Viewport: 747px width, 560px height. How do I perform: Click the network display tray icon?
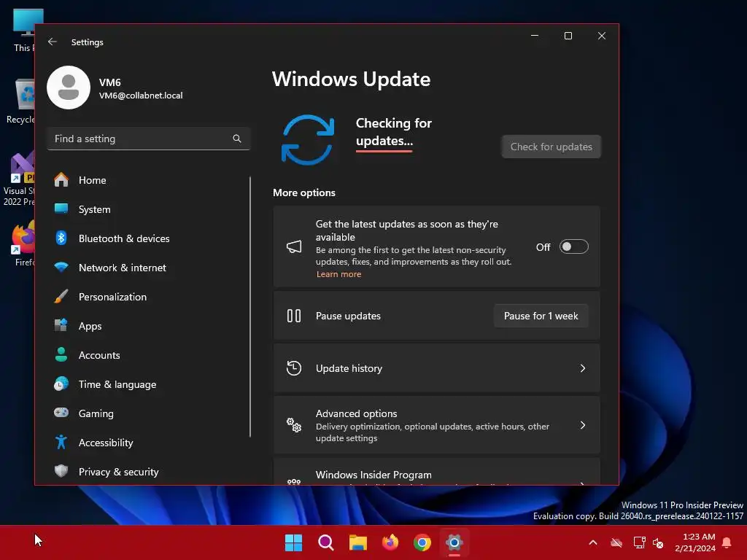pyautogui.click(x=639, y=542)
